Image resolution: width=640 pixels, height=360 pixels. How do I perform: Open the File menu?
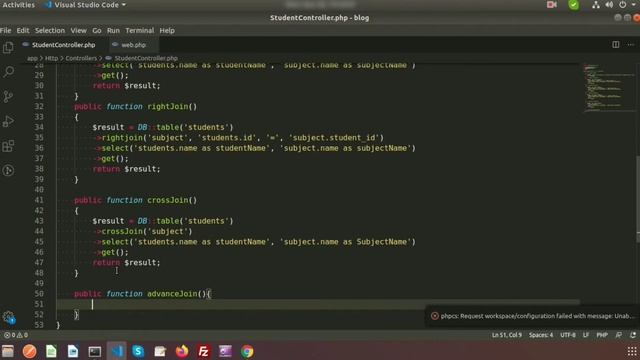[6, 31]
